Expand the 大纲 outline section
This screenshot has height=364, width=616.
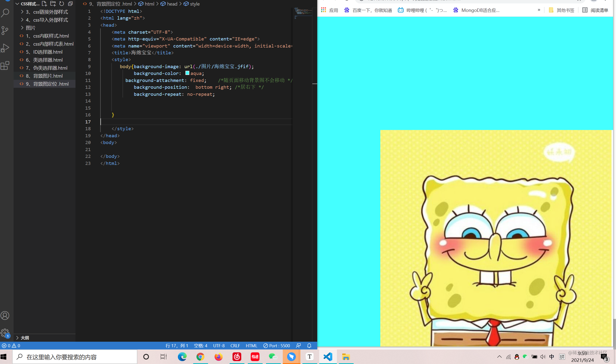click(44, 338)
